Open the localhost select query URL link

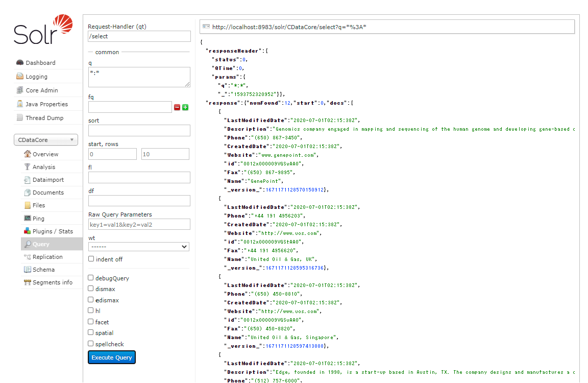[x=289, y=27]
